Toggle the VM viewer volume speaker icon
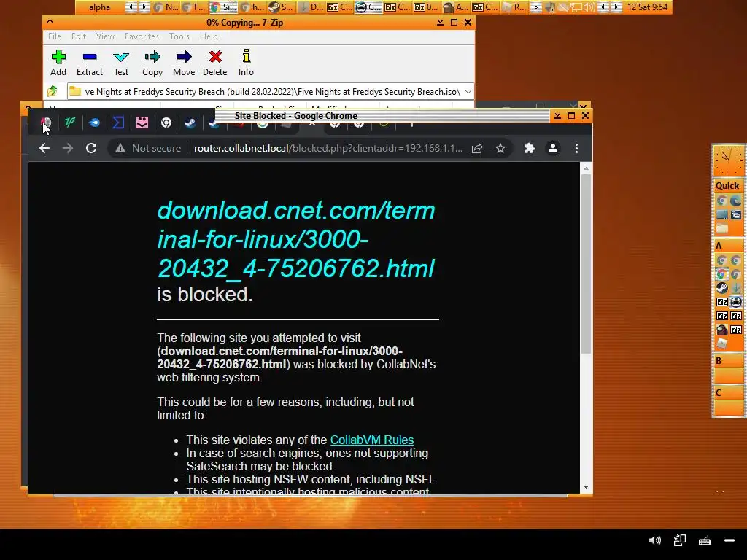 tap(655, 540)
